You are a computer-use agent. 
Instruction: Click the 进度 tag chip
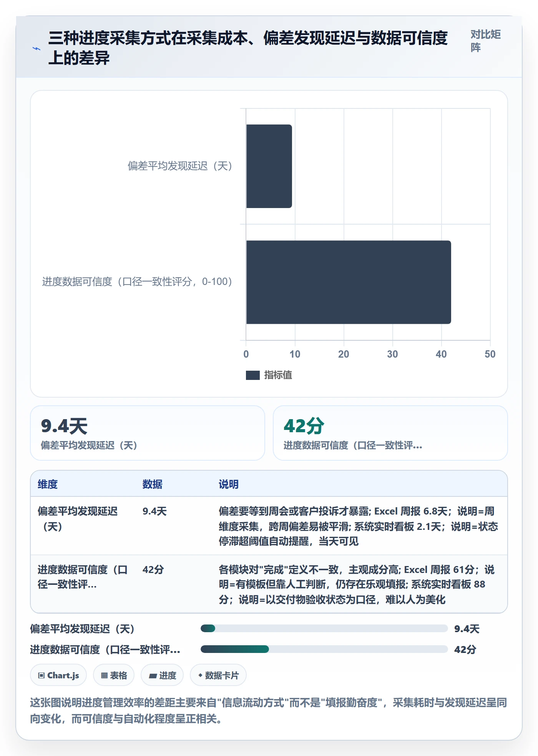[162, 675]
